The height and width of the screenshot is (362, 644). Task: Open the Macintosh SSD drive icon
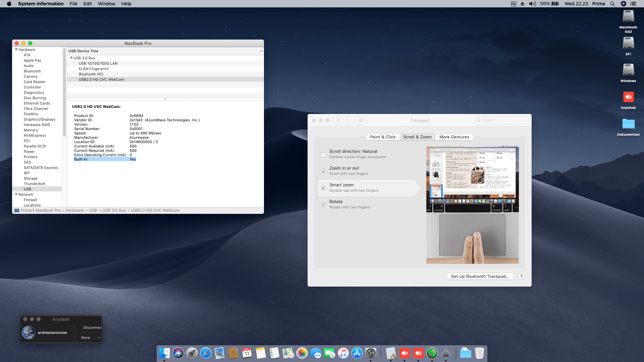point(628,17)
